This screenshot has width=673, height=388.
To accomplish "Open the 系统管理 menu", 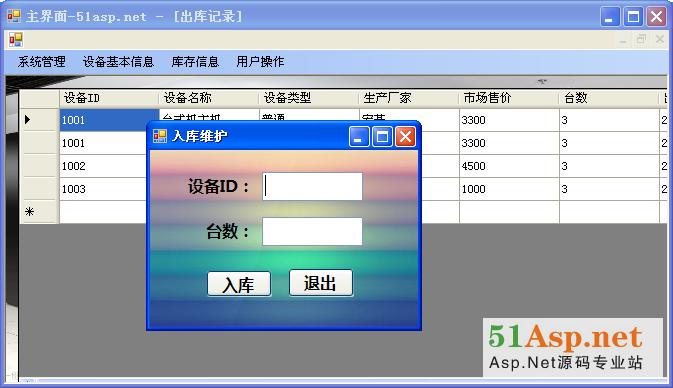I will [x=42, y=62].
